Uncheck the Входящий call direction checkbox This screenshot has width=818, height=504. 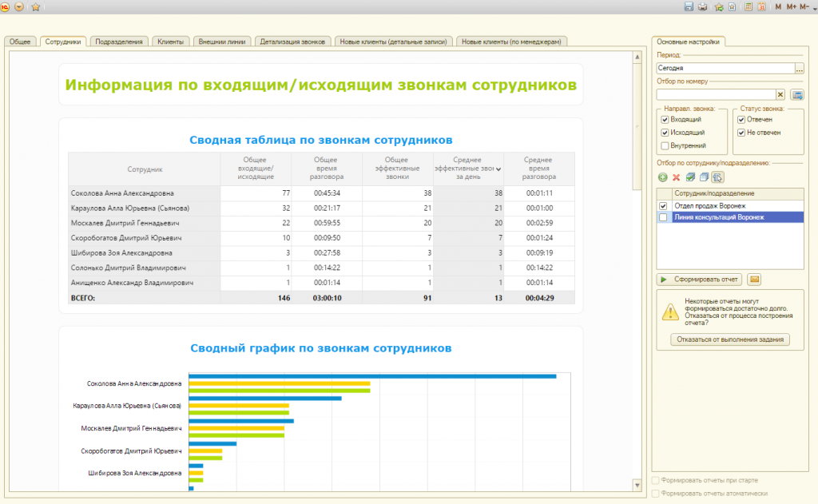[x=664, y=120]
